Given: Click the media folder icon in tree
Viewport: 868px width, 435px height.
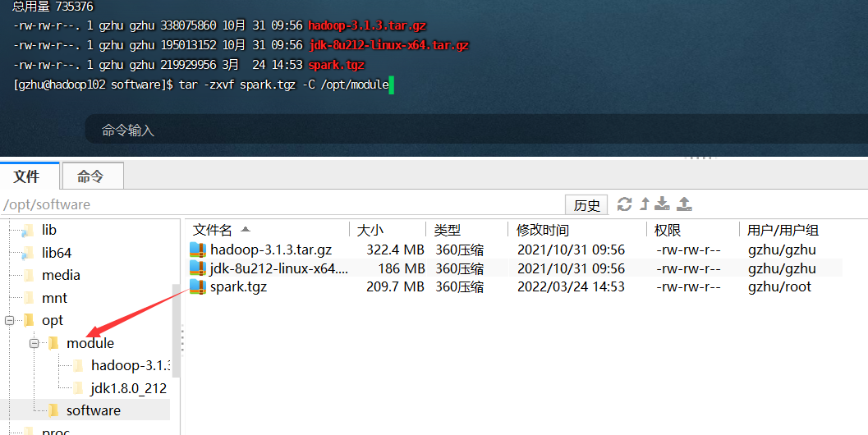Looking at the screenshot, I should click(x=30, y=275).
